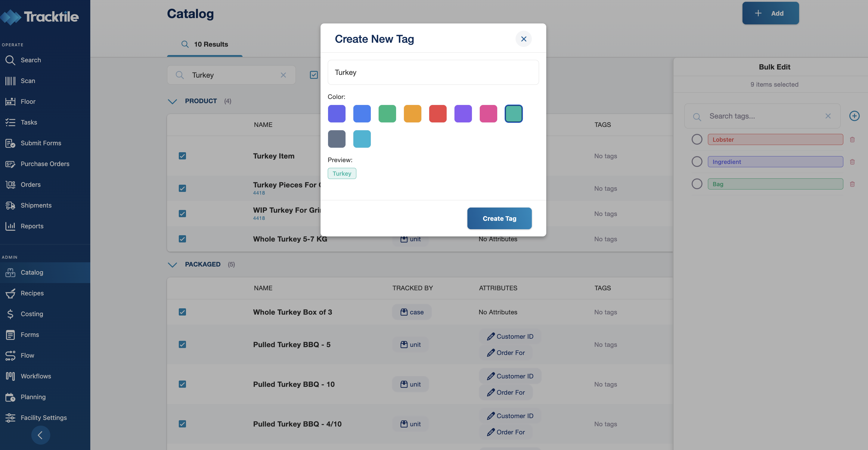
Task: Choose the orange color swatch
Action: click(x=412, y=113)
